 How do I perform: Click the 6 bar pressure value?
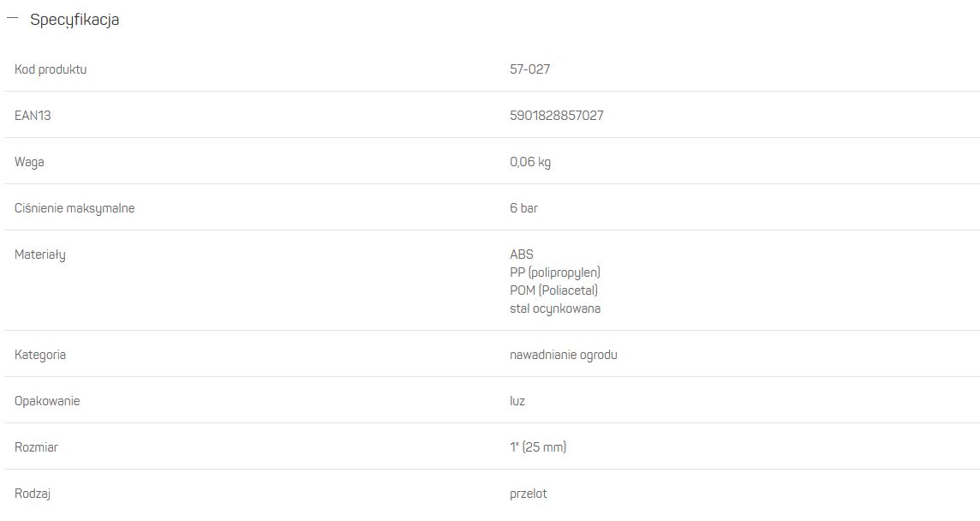coord(523,207)
